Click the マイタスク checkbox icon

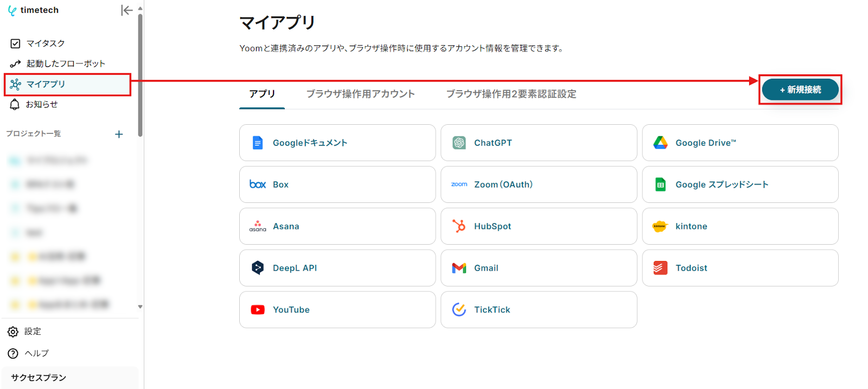coord(15,43)
